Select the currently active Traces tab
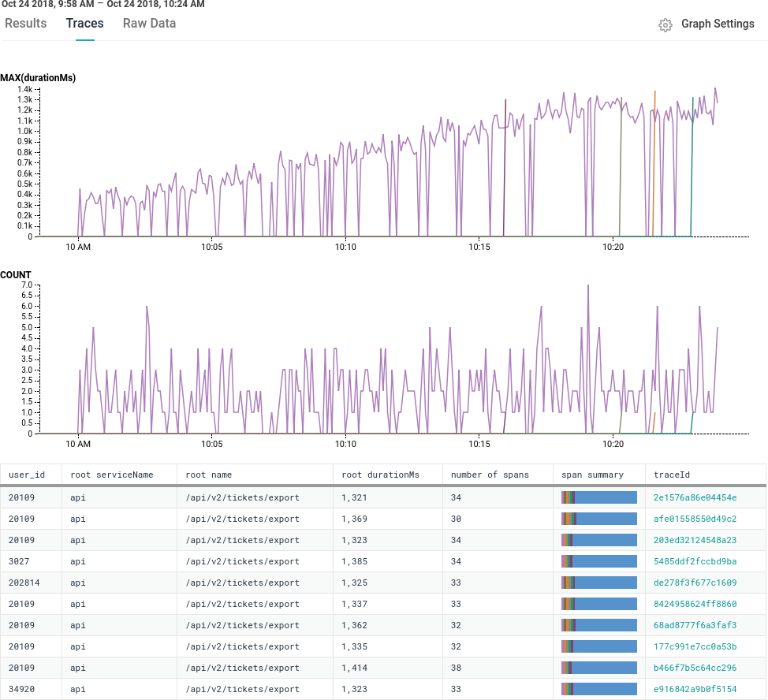This screenshot has width=768, height=700. pyautogui.click(x=84, y=24)
